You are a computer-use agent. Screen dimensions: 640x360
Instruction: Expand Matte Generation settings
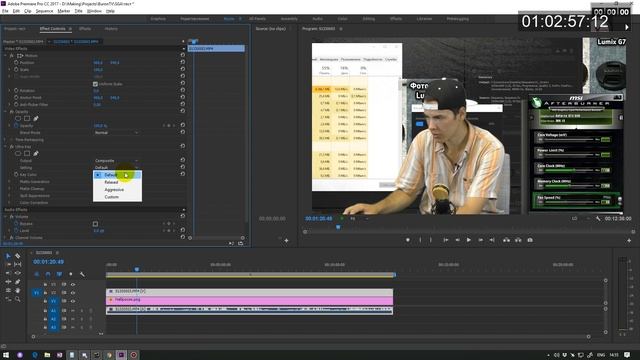point(9,182)
